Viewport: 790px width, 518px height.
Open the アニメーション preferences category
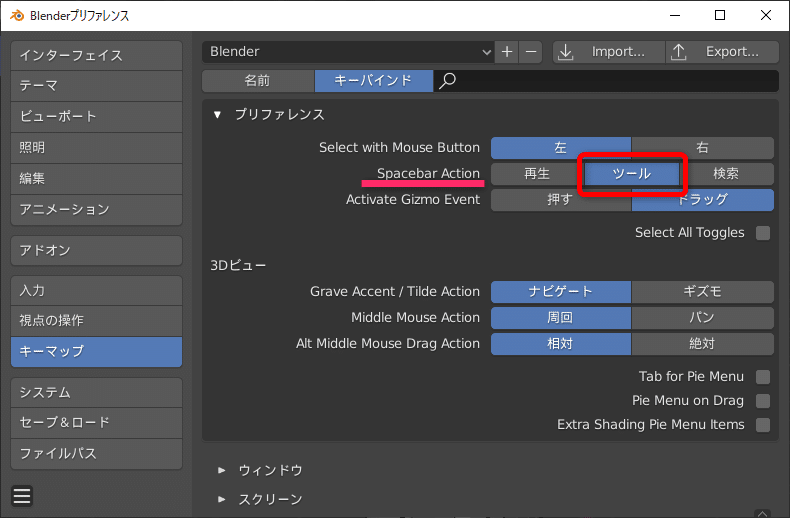click(96, 210)
